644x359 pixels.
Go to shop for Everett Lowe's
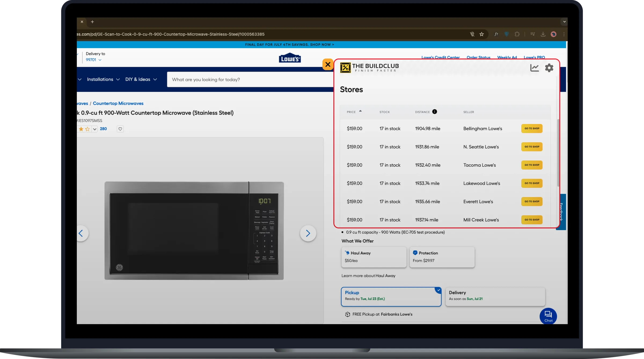coord(532,202)
